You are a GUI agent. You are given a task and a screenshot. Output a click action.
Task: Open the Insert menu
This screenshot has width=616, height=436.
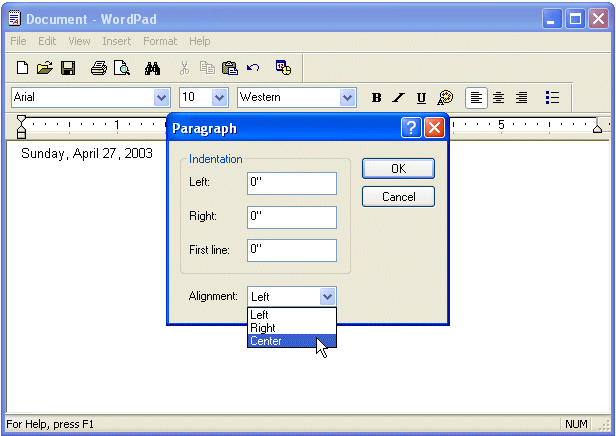pyautogui.click(x=116, y=41)
